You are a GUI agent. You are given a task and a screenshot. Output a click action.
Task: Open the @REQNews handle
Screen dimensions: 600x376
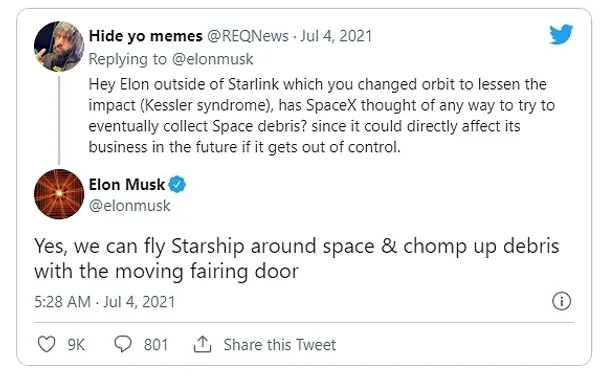point(248,36)
